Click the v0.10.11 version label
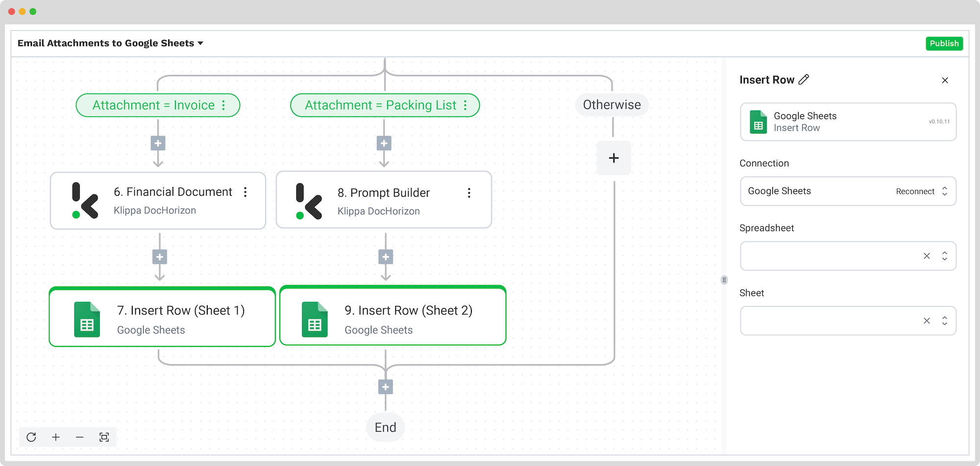 tap(939, 122)
